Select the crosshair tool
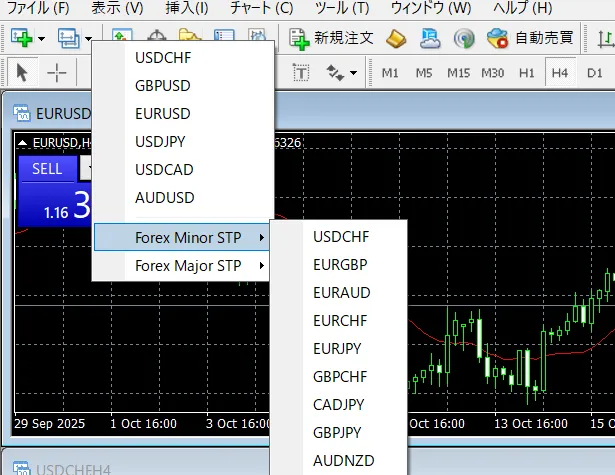The height and width of the screenshot is (475, 615). pyautogui.click(x=57, y=72)
